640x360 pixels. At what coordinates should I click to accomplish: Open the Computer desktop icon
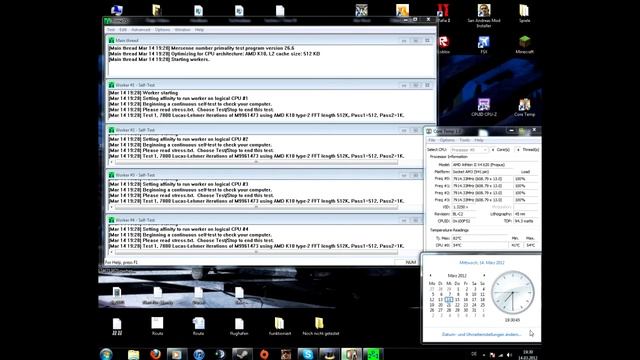[x=117, y=10]
